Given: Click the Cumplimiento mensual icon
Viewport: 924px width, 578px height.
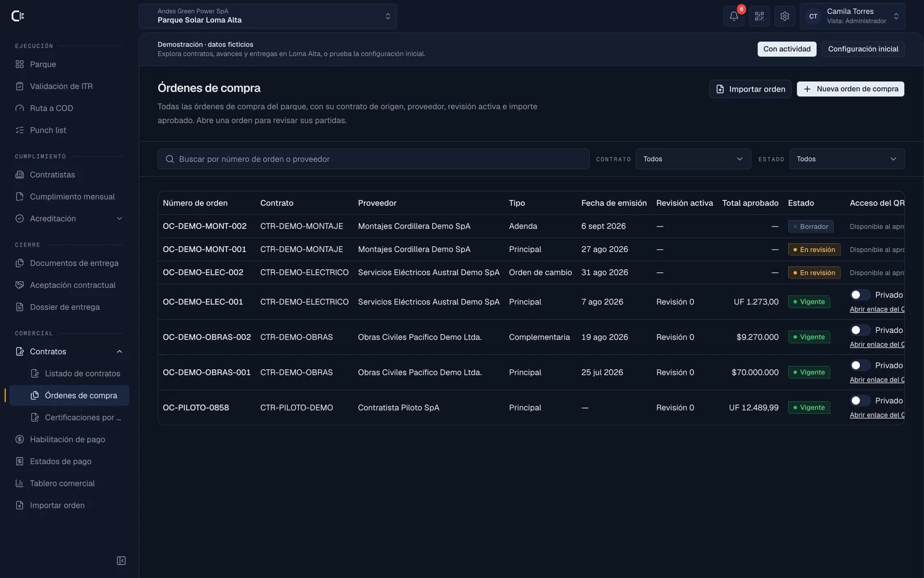Looking at the screenshot, I should [x=20, y=197].
